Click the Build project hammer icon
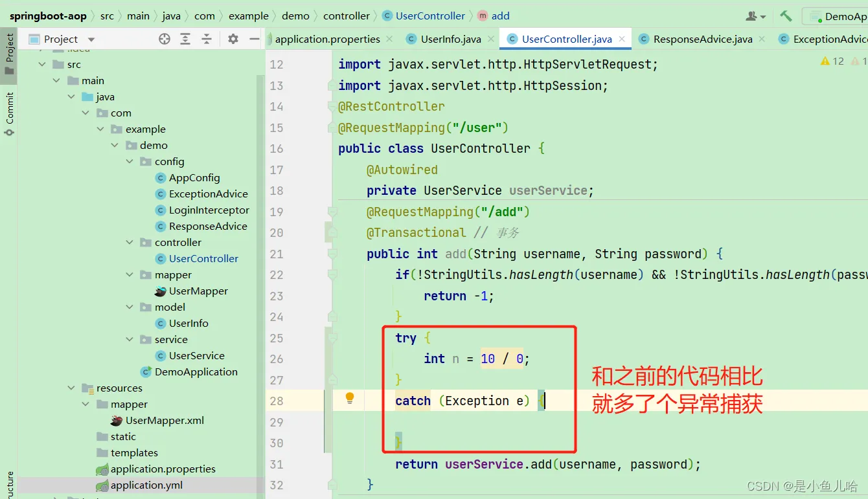868x499 pixels. (x=786, y=16)
